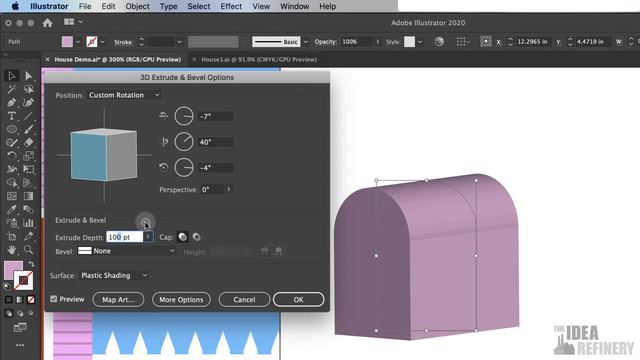Open the Object menu
The width and height of the screenshot is (640, 360).
(138, 7)
